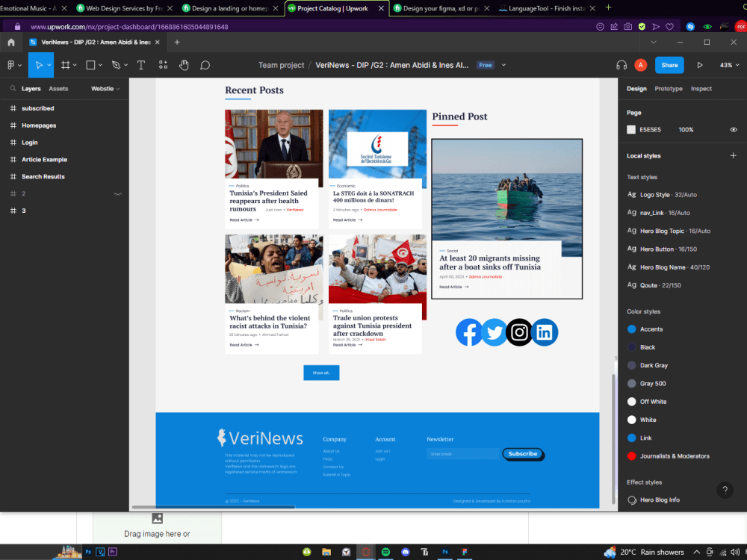Open the Frame tool options dropdown arrow
747x560 pixels.
[75, 65]
